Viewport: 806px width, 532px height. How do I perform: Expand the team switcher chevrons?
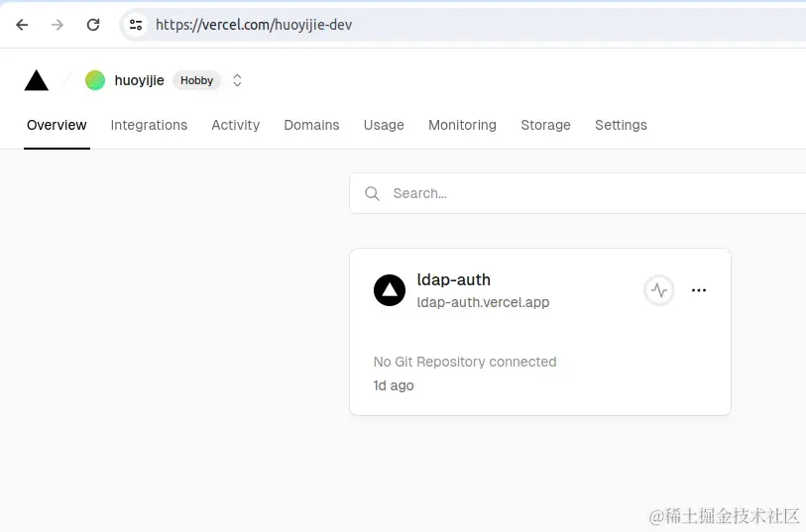pos(237,80)
